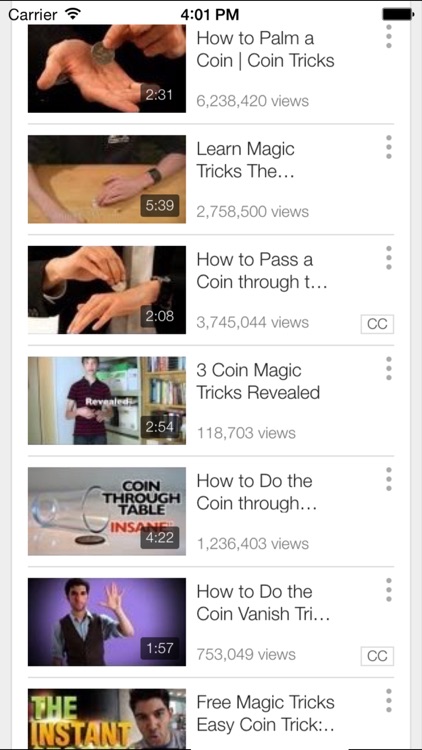Open three-dot menu for Free Magic Tricks video
422x750 pixels.
point(389,700)
